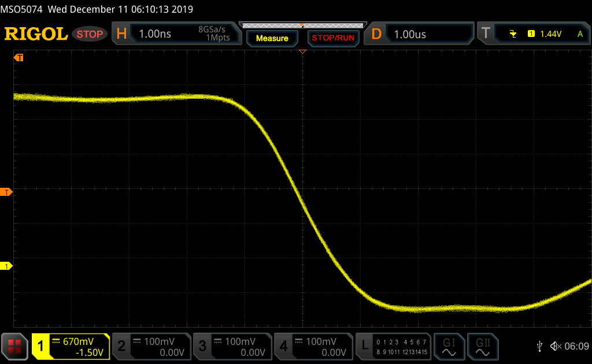Click channel 3 coupling icon
Viewport: 592px width, 364px height.
(x=218, y=341)
